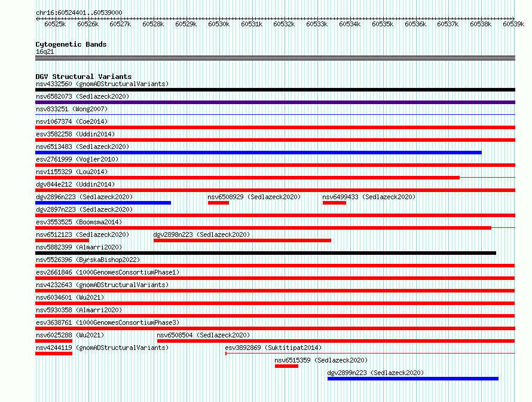Open nsv1067374 (Coe2014) variant
Image resolution: width=532 pixels, height=402 pixels.
pos(72,121)
